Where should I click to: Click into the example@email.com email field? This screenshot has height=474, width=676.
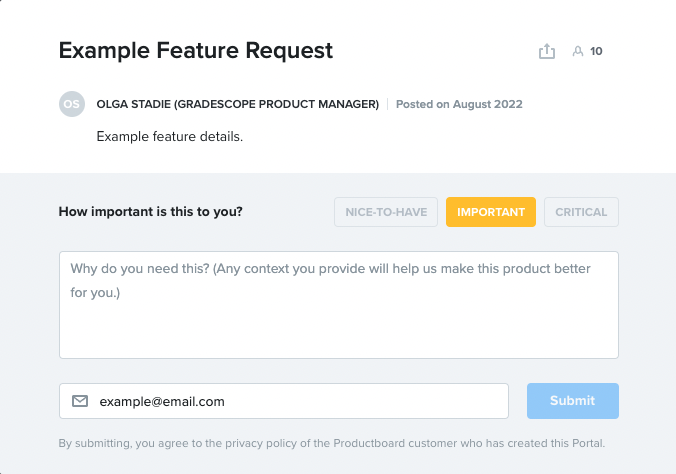coord(284,401)
